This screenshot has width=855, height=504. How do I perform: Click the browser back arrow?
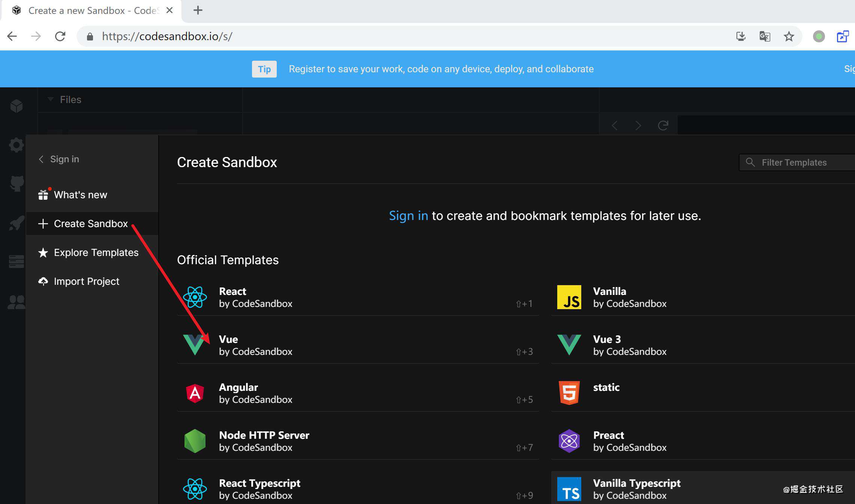(12, 36)
